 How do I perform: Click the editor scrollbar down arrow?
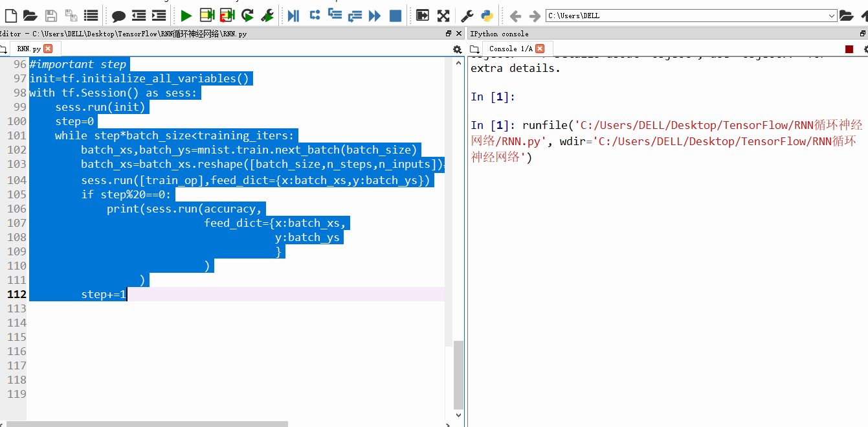[x=458, y=415]
